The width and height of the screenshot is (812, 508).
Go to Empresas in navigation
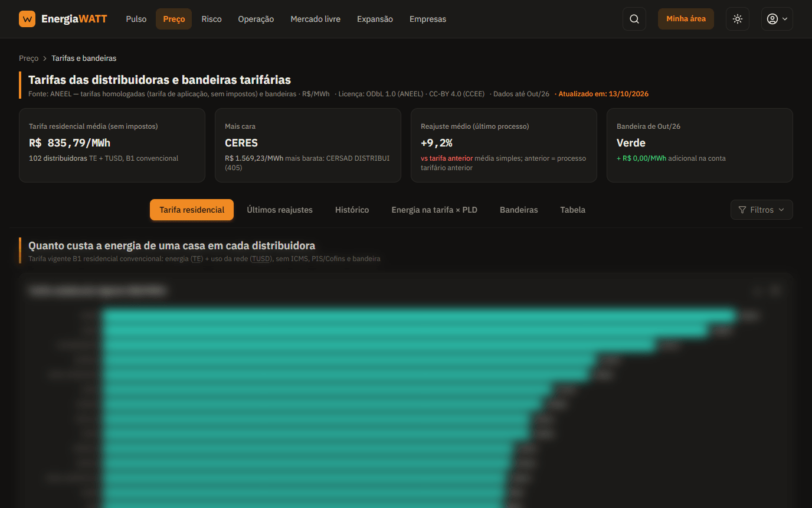(x=428, y=19)
